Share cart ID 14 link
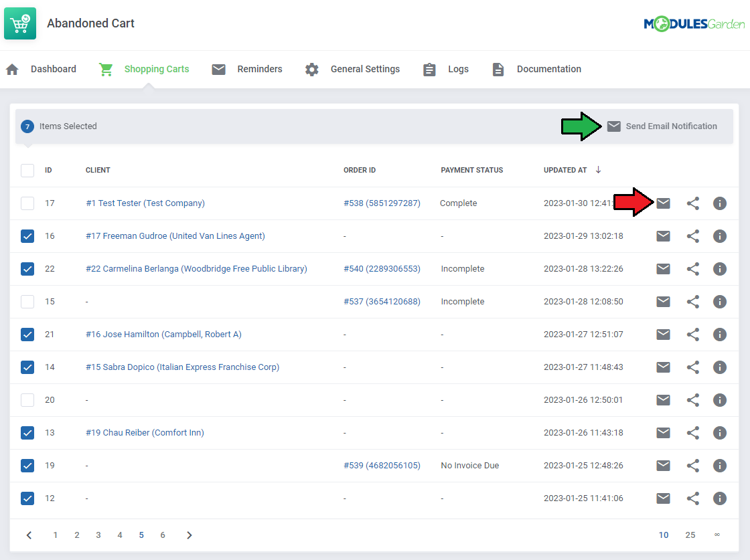This screenshot has width=750, height=560. [693, 367]
